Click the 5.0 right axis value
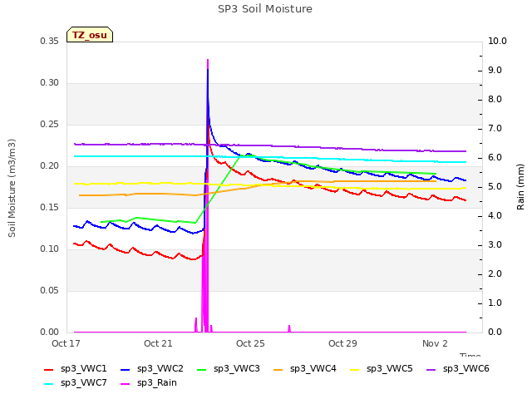Screen dimensions: 532x399 pos(495,187)
